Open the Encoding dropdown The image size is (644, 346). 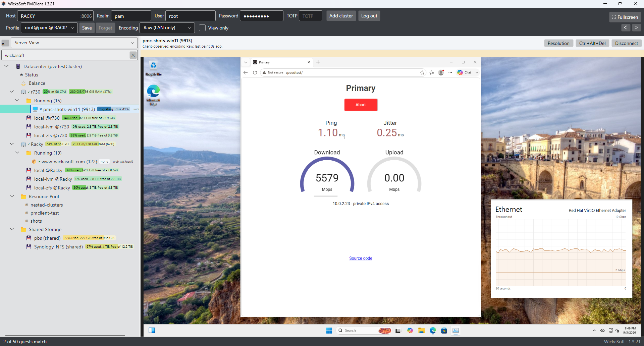click(167, 28)
